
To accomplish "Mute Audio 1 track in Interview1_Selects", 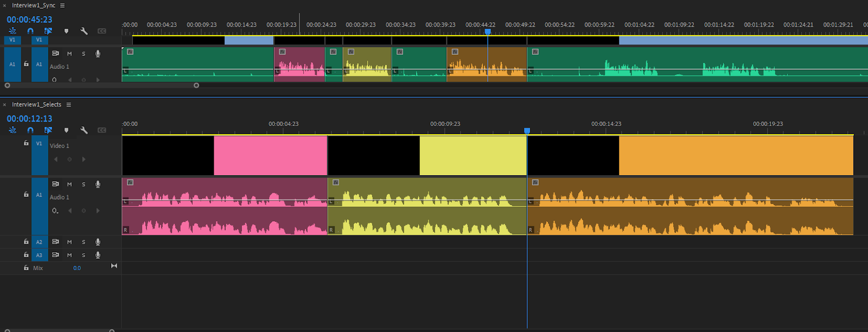I will tap(69, 184).
